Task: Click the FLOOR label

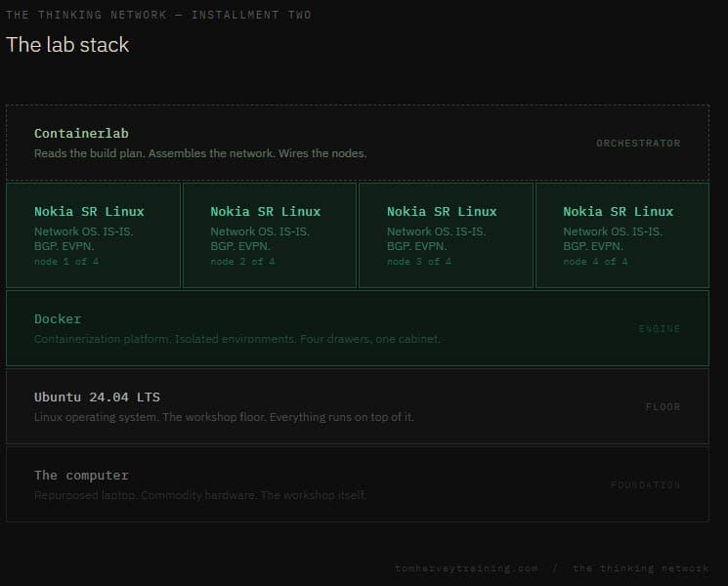Action: (663, 406)
